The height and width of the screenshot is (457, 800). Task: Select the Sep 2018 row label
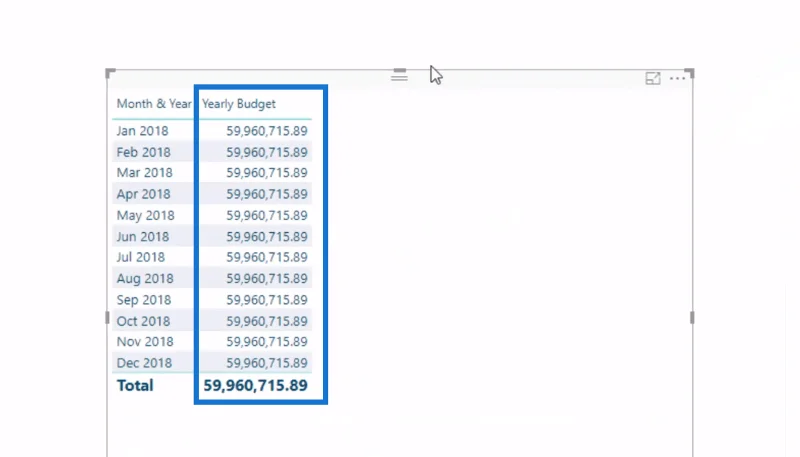click(x=144, y=300)
